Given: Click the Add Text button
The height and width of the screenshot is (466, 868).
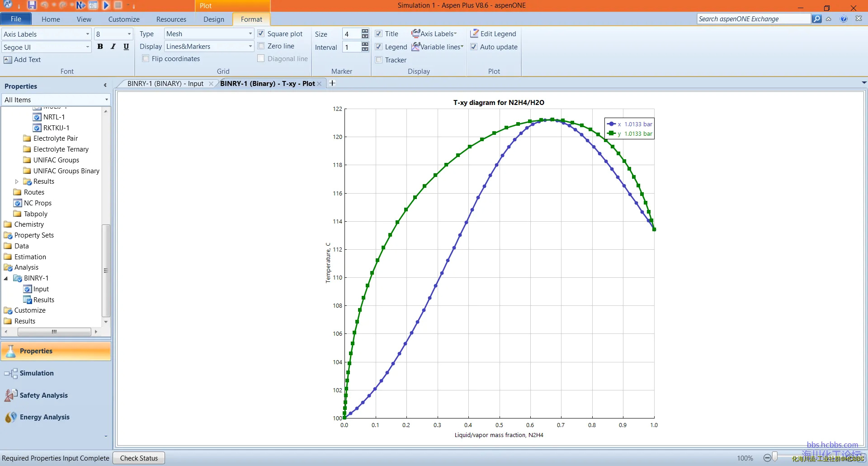Looking at the screenshot, I should tap(22, 60).
